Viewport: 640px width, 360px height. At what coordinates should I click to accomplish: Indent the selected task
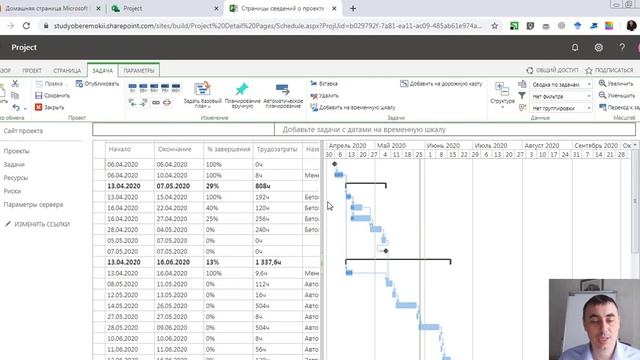tap(143, 103)
